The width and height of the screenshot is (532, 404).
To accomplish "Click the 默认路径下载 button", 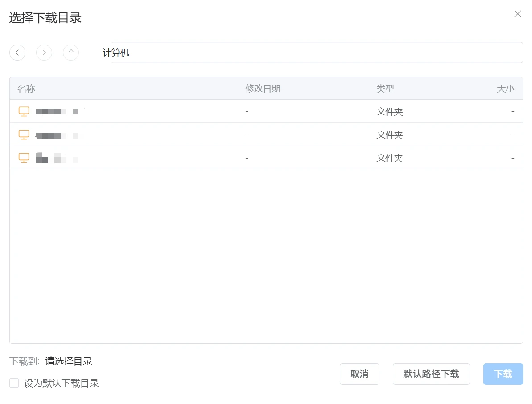I will [431, 374].
